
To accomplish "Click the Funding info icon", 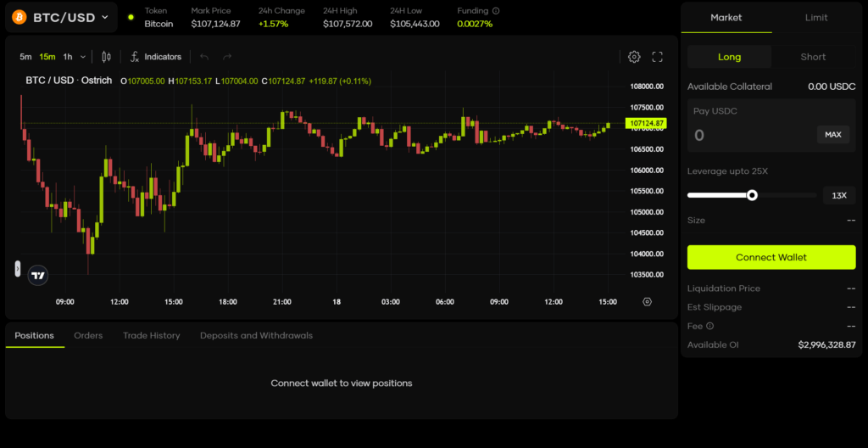I will click(x=496, y=11).
